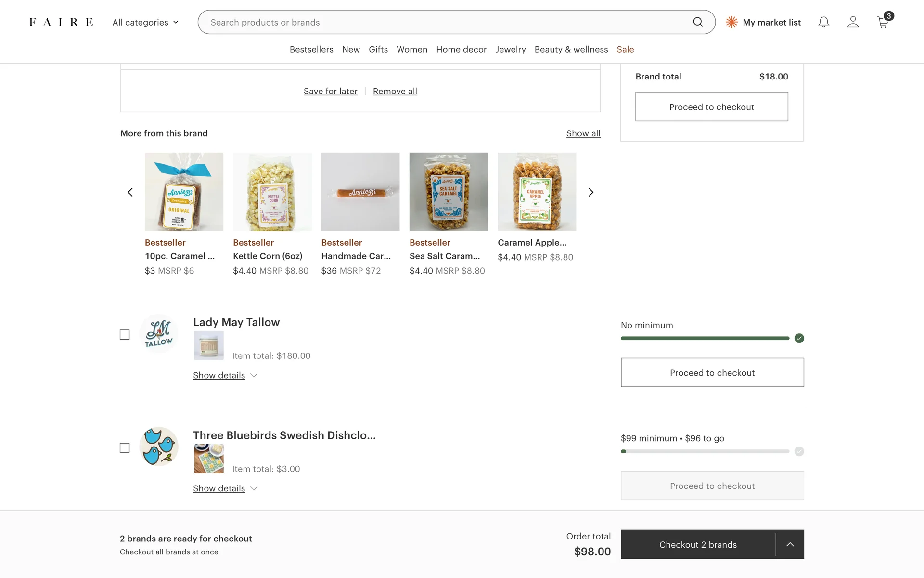Click the search magnifier icon
This screenshot has width=924, height=578.
[698, 22]
